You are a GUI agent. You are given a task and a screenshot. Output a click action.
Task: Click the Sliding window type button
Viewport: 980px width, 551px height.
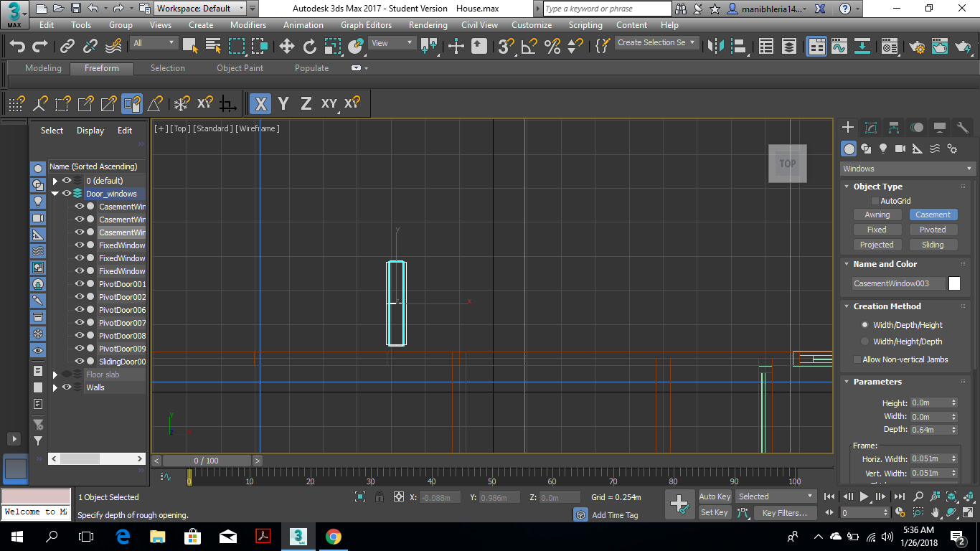point(933,245)
